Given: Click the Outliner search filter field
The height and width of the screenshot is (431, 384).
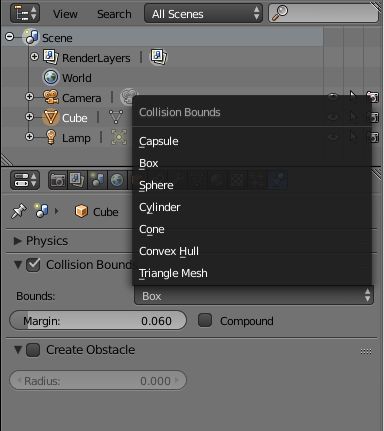Looking at the screenshot, I should click(x=323, y=13).
